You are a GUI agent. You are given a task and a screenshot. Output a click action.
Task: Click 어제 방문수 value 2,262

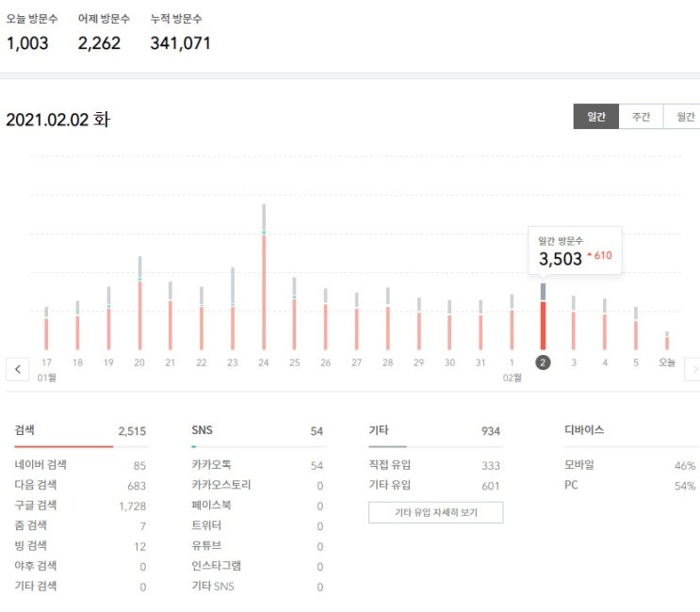click(x=99, y=43)
